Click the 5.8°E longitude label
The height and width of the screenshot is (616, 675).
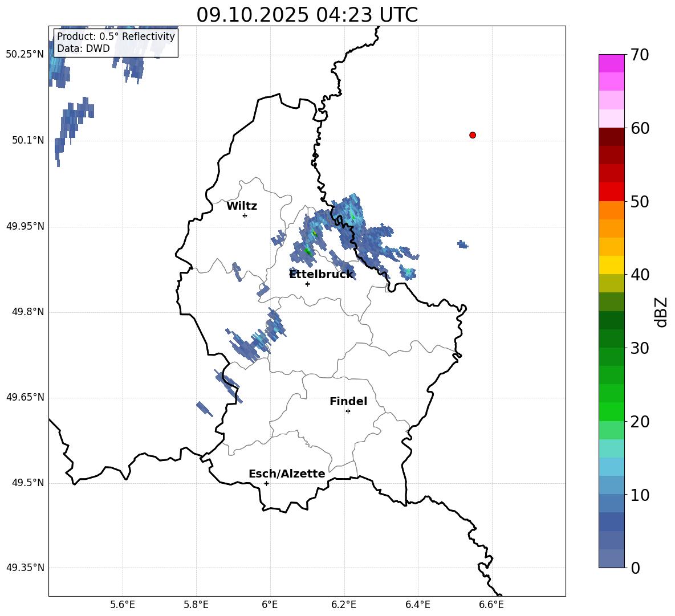coord(196,605)
